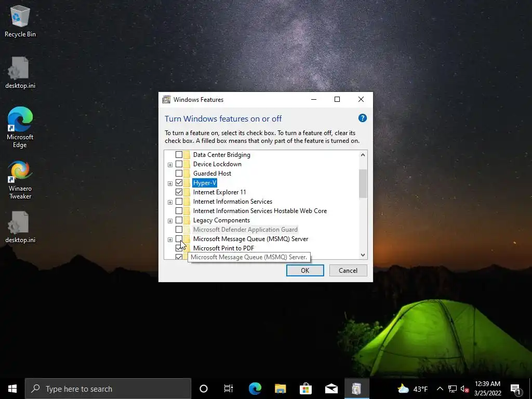
Task: Select the desktop.ini file below Winaero Tweaker
Action: tap(20, 227)
